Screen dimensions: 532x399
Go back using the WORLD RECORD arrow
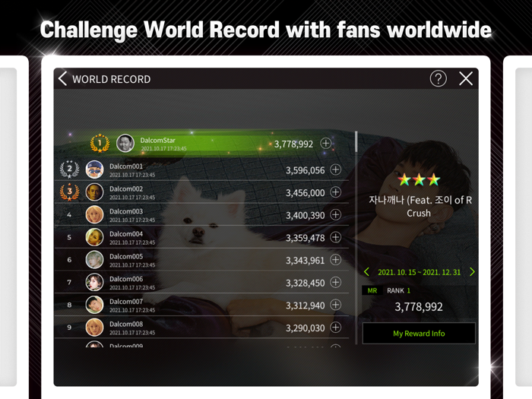tap(62, 79)
